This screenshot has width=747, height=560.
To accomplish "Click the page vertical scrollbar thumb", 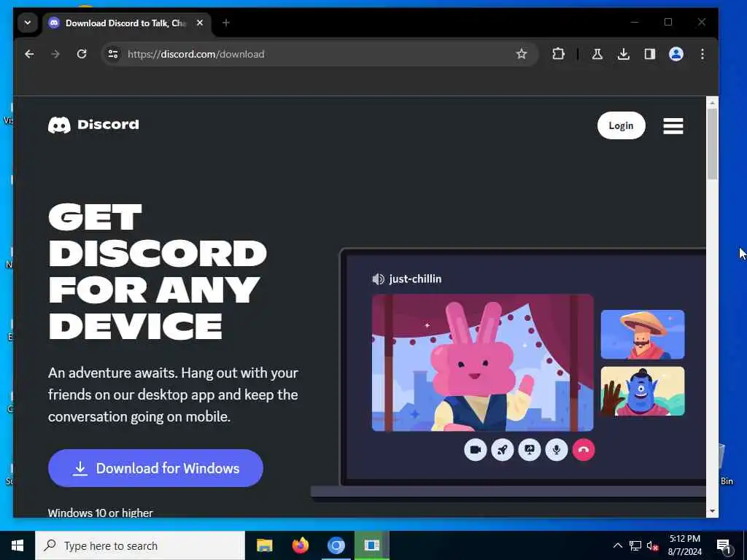I will 712,144.
